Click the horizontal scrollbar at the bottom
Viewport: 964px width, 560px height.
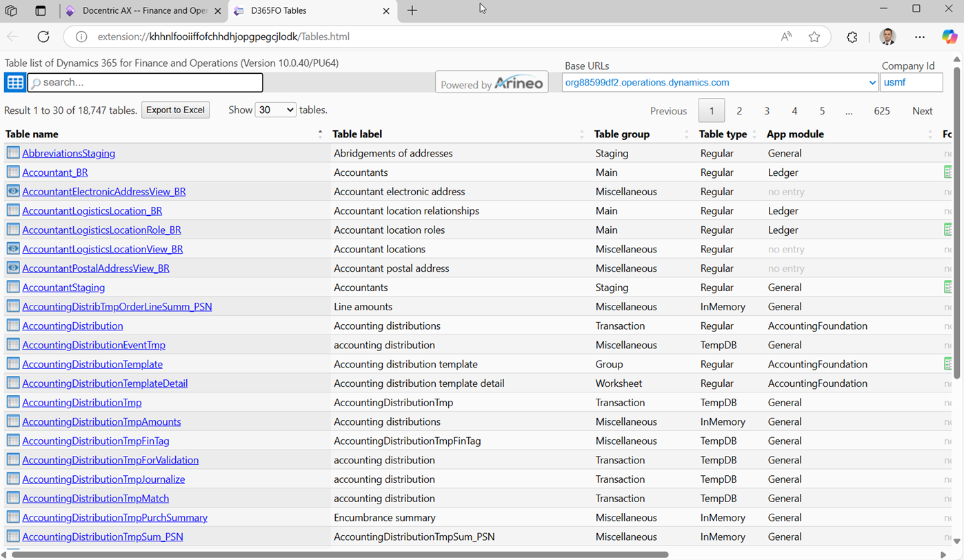[340, 554]
